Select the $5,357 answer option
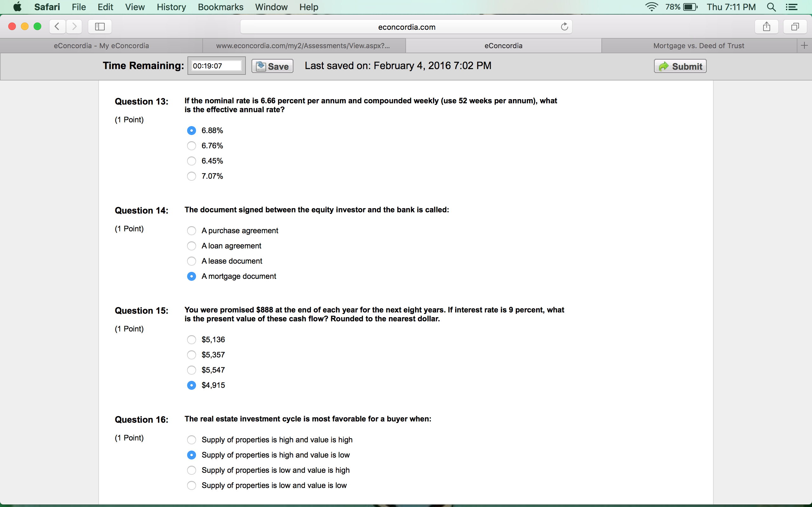 click(x=192, y=355)
